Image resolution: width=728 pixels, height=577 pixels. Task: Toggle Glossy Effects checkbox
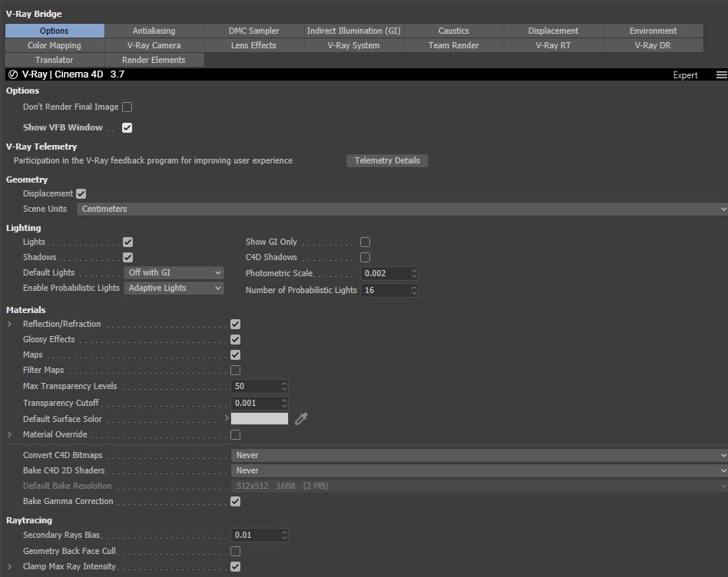tap(236, 339)
